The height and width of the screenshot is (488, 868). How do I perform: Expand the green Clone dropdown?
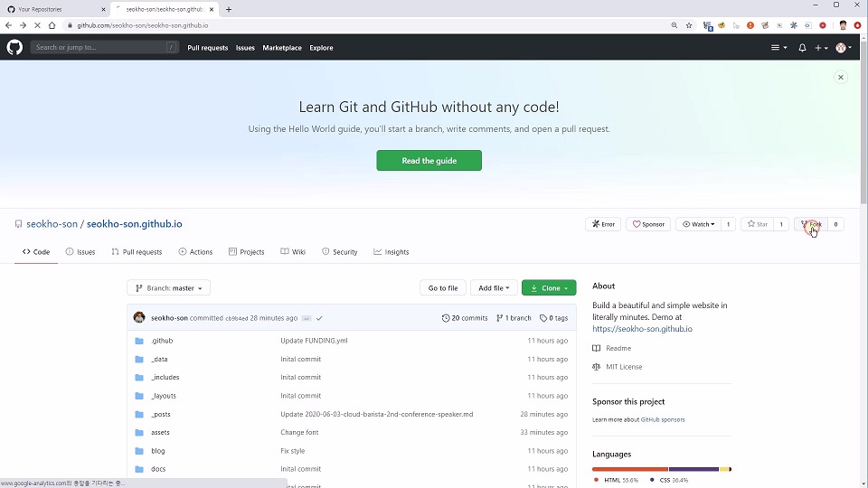pyautogui.click(x=549, y=288)
